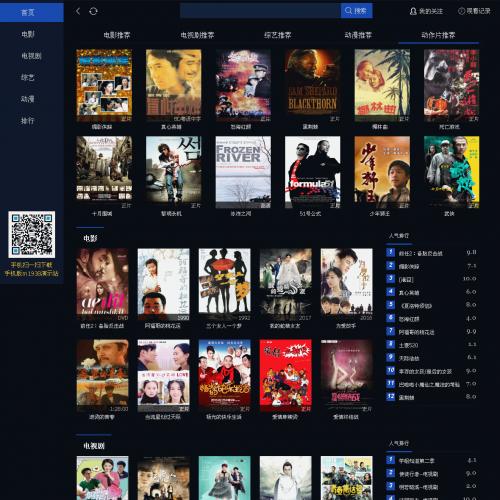Open 观看记录 watch history clock icon

[x=474, y=11]
